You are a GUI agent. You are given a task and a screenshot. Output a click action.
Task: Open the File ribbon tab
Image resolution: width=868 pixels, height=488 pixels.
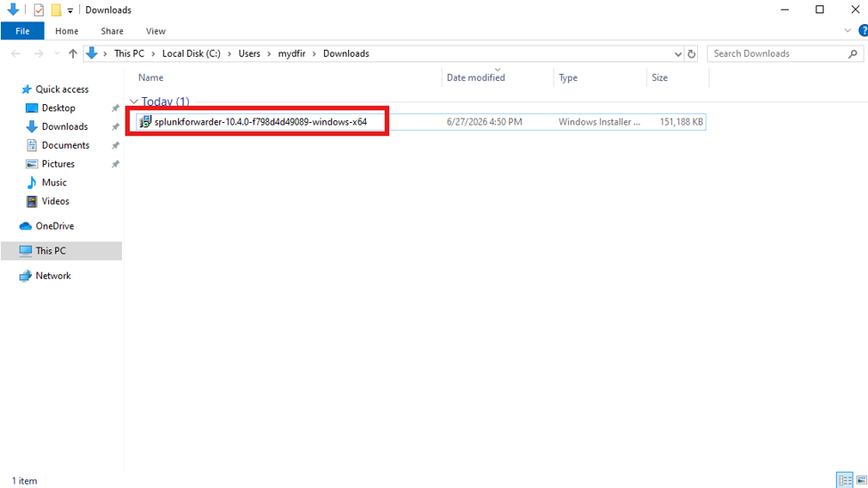[22, 31]
